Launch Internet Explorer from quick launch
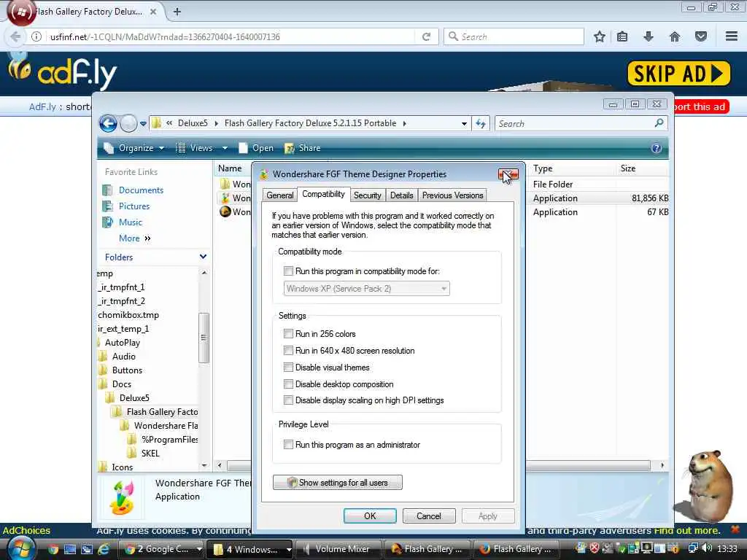This screenshot has height=560, width=747. click(103, 549)
